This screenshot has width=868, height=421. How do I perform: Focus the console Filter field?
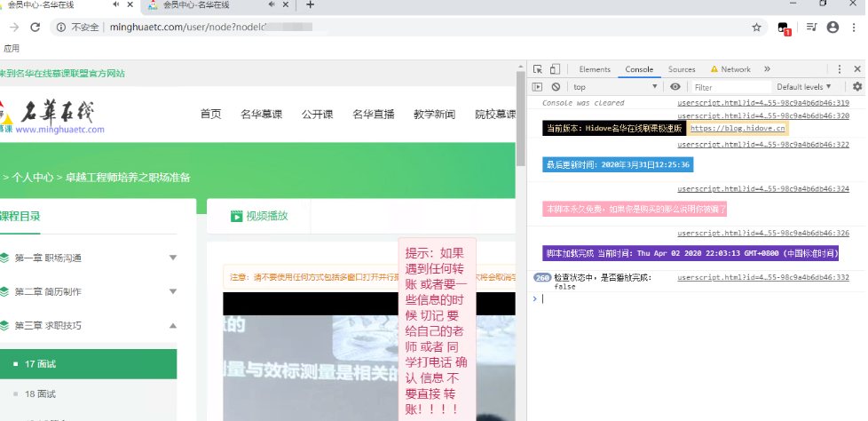(x=731, y=88)
